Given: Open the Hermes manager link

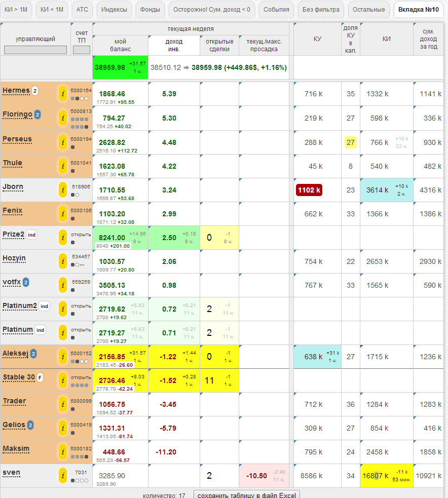Looking at the screenshot, I should coord(16,91).
